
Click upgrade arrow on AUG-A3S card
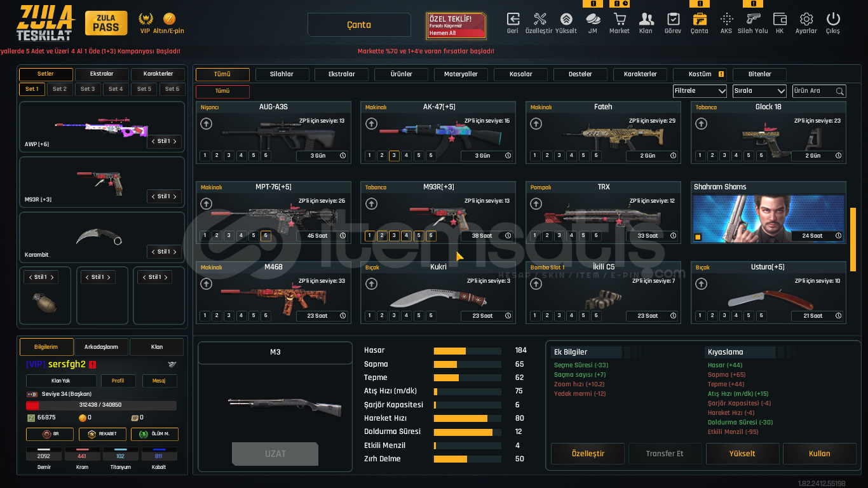tap(206, 124)
